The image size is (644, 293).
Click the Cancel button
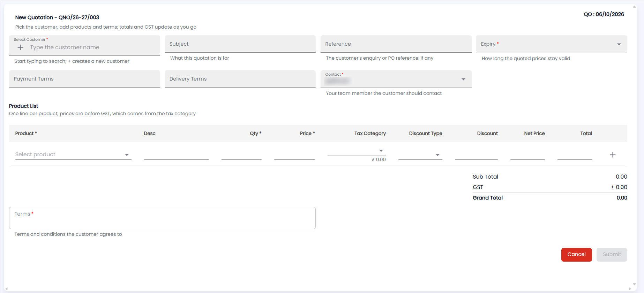[577, 255]
